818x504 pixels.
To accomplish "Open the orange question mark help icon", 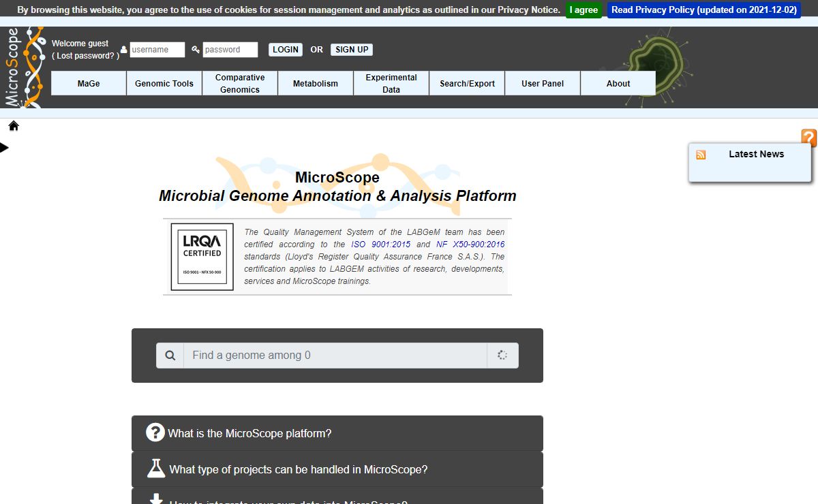I will [x=809, y=138].
